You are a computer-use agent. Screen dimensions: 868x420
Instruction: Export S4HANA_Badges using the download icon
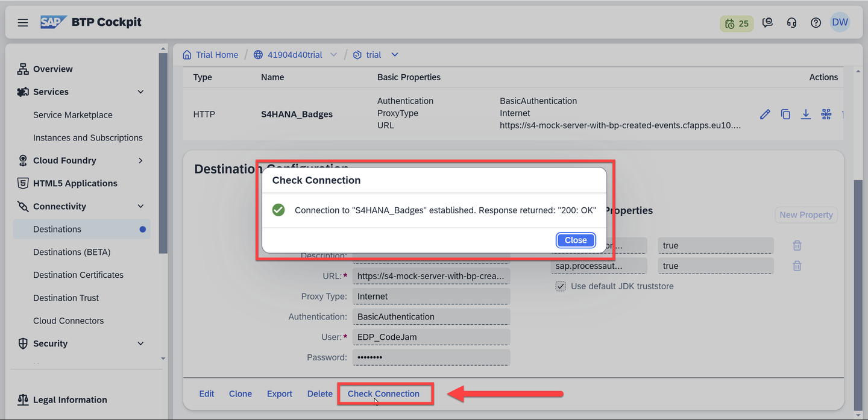(x=805, y=114)
